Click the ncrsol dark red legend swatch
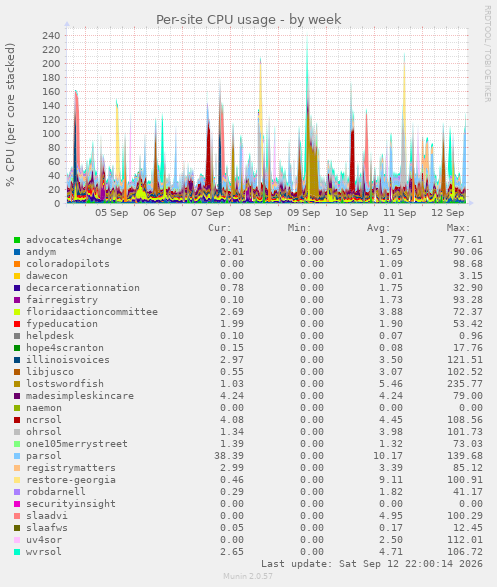The image size is (497, 587). tap(17, 420)
